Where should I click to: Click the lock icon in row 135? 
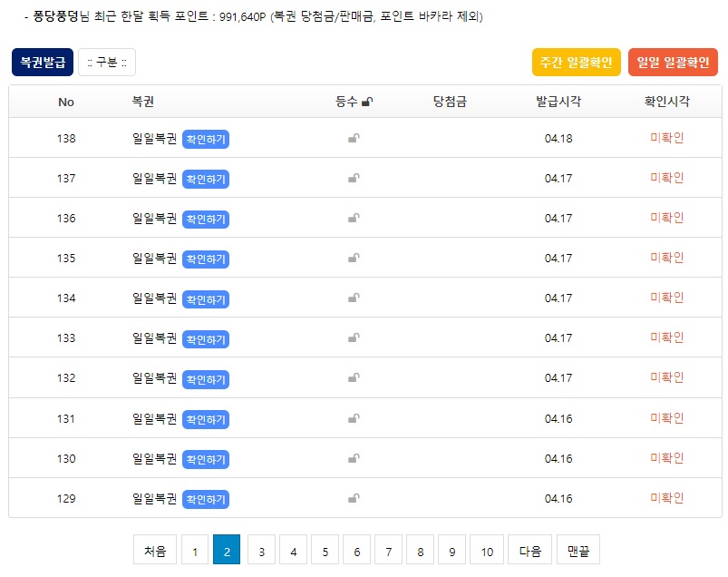[x=354, y=258]
